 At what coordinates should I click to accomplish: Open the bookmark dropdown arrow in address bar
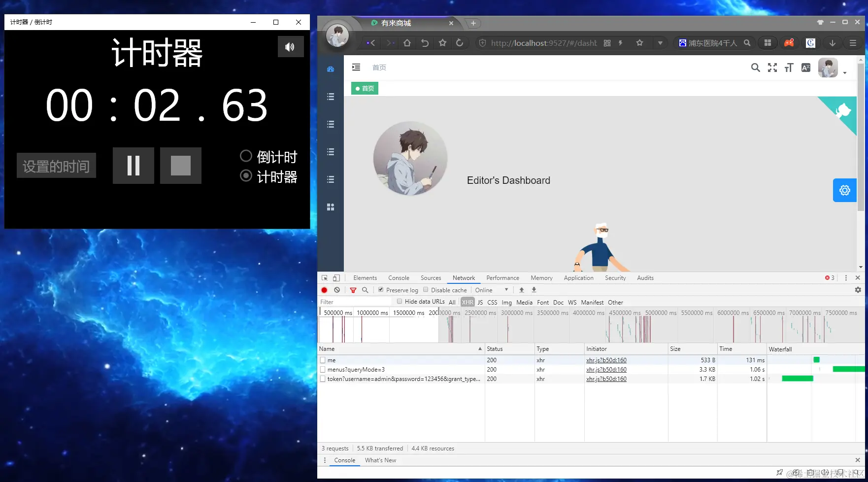660,43
